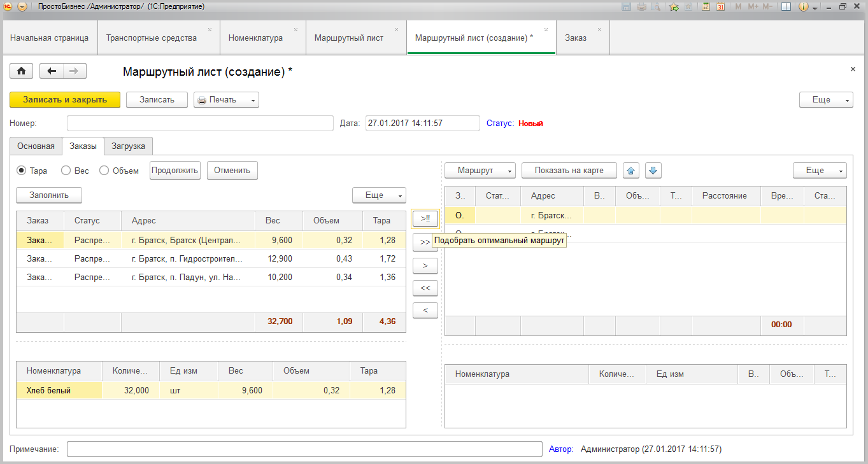Click Показать на карте button
This screenshot has width=868, height=464.
(x=569, y=171)
